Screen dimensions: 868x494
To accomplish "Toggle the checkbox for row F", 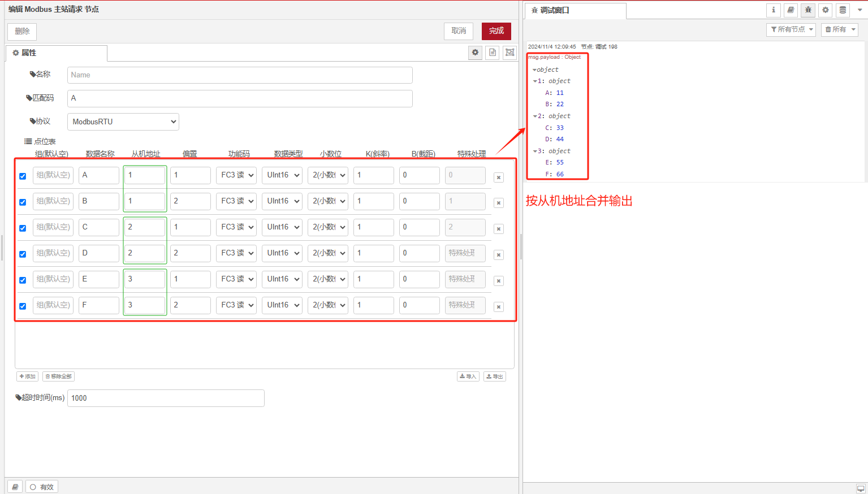I will click(23, 306).
